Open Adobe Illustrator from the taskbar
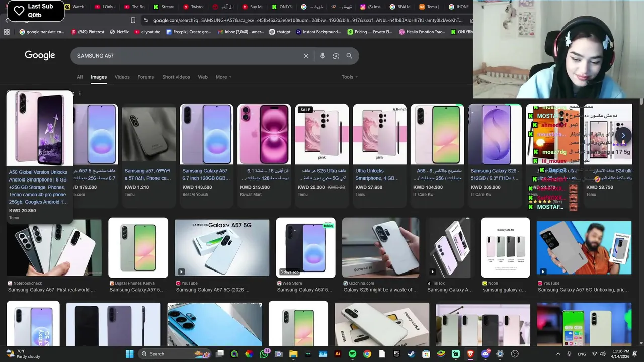This screenshot has width=644, height=362. click(338, 354)
